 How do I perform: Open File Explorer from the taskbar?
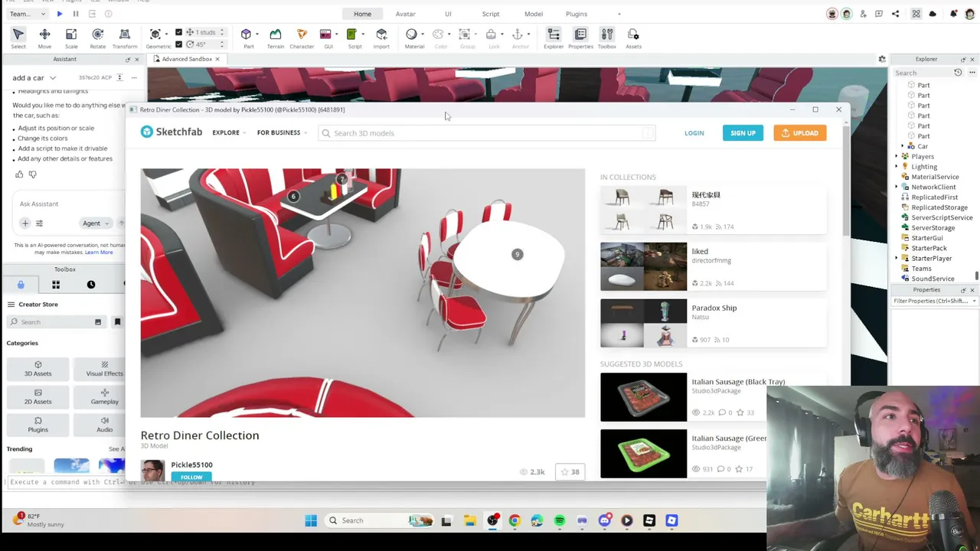[x=469, y=521]
